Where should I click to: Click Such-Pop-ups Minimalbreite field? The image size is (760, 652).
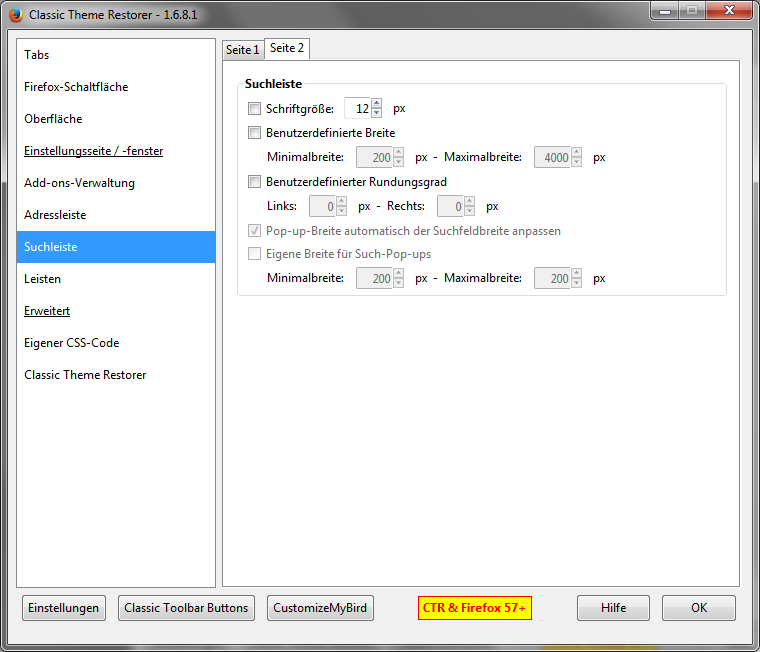[374, 278]
